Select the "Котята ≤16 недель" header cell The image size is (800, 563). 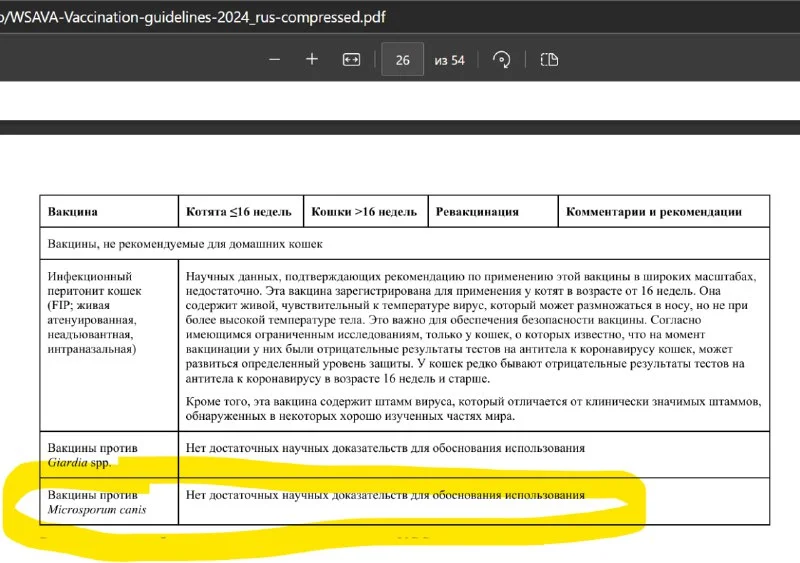[x=239, y=212]
